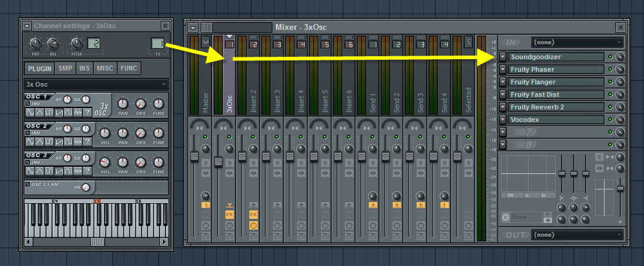
Task: Toggle mute LED on Insert 3 track
Action: click(277, 137)
